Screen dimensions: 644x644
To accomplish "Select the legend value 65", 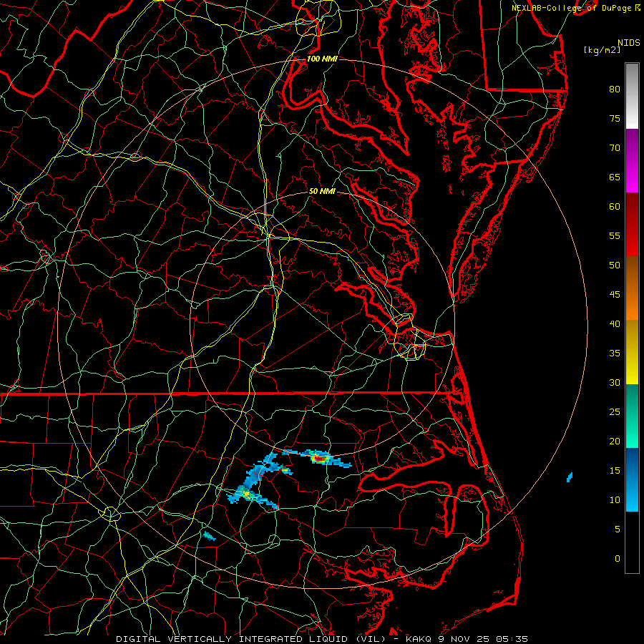I will [x=615, y=177].
